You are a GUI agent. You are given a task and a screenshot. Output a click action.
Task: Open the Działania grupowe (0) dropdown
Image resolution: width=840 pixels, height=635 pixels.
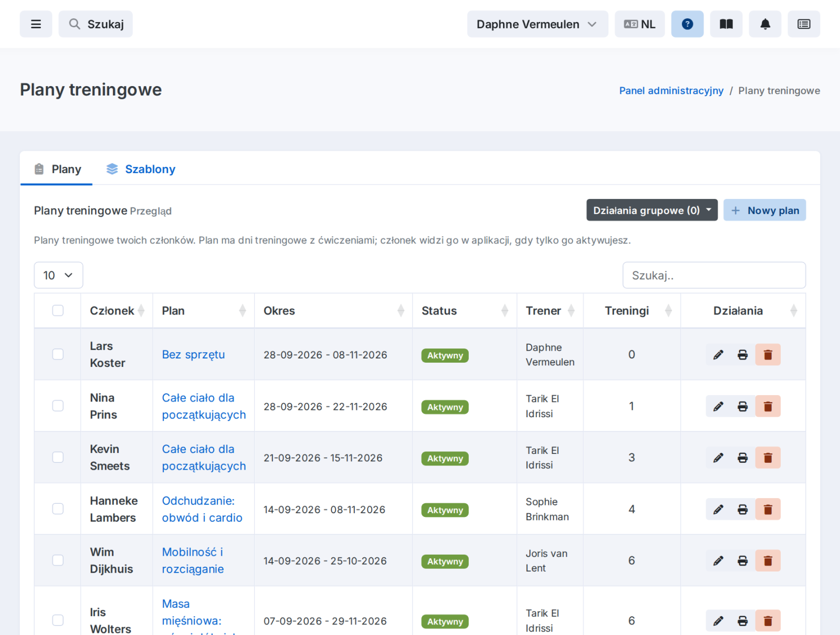(652, 210)
